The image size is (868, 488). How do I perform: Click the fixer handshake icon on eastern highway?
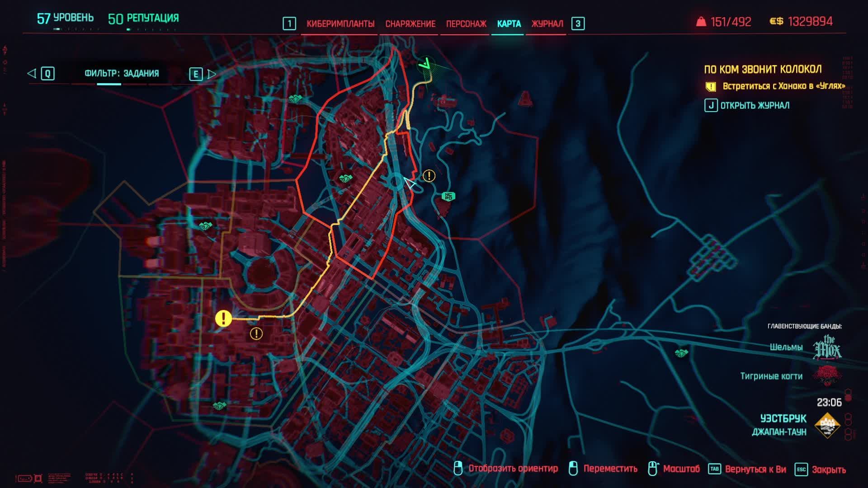click(681, 353)
